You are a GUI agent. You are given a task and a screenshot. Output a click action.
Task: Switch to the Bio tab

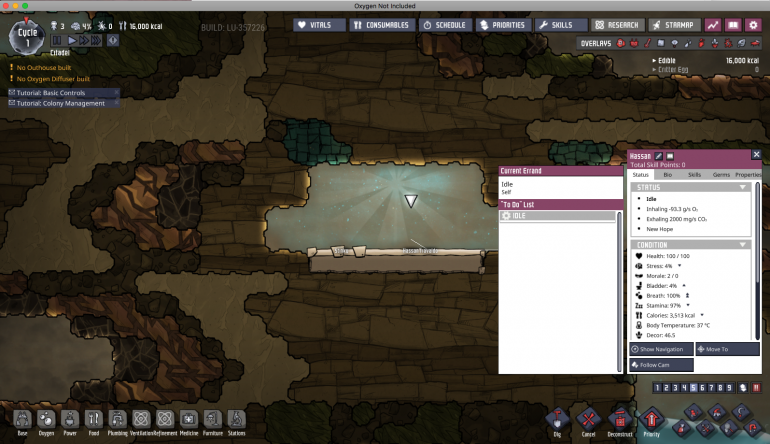pyautogui.click(x=667, y=175)
